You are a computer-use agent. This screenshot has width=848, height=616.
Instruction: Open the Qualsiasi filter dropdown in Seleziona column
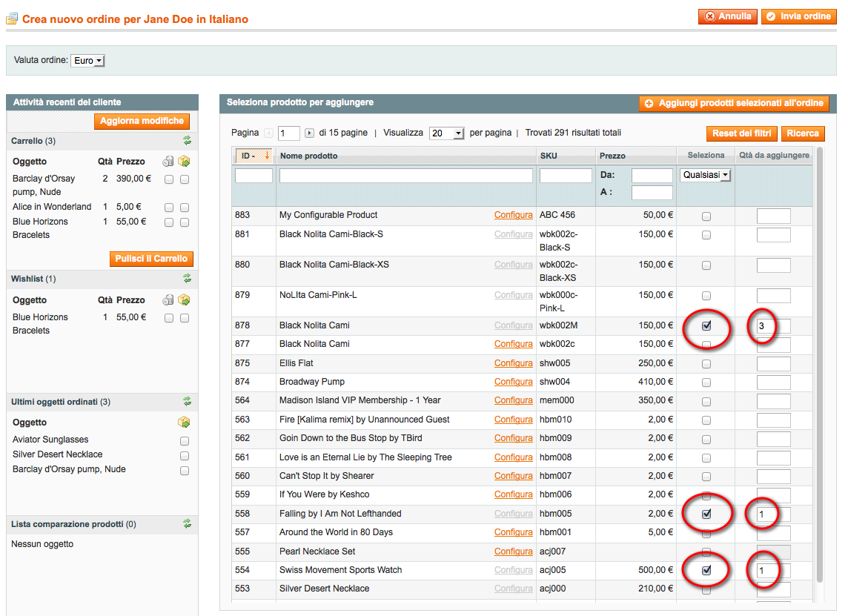[705, 175]
